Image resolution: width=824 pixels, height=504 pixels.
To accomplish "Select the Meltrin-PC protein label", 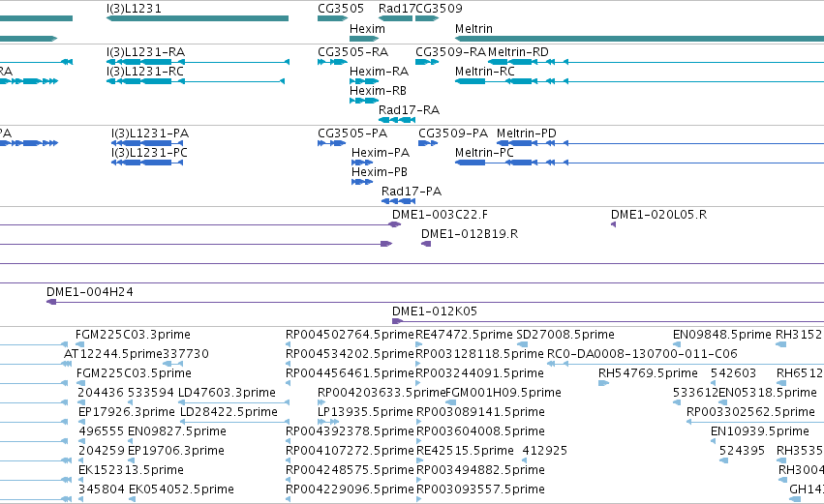I will pos(484,153).
